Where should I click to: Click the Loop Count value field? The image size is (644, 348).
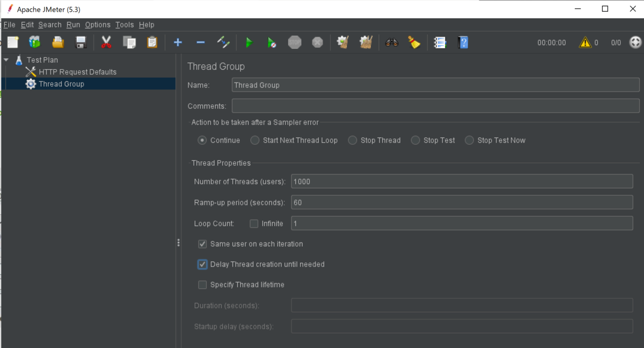tap(462, 223)
